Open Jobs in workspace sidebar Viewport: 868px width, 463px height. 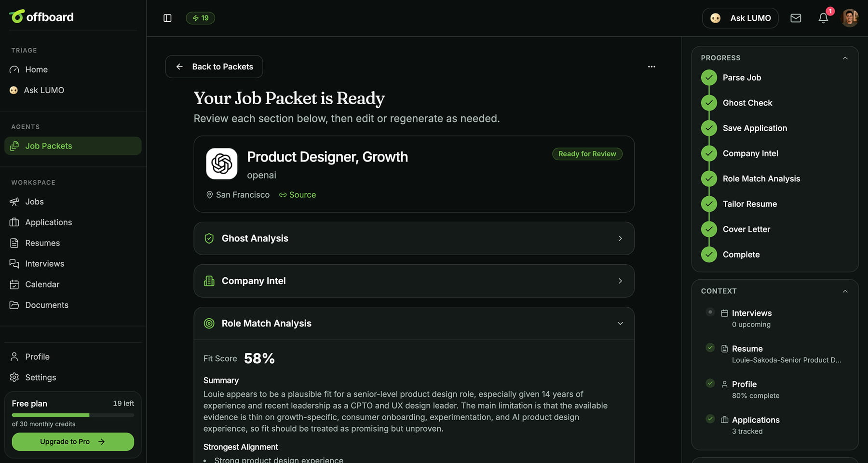73,202
